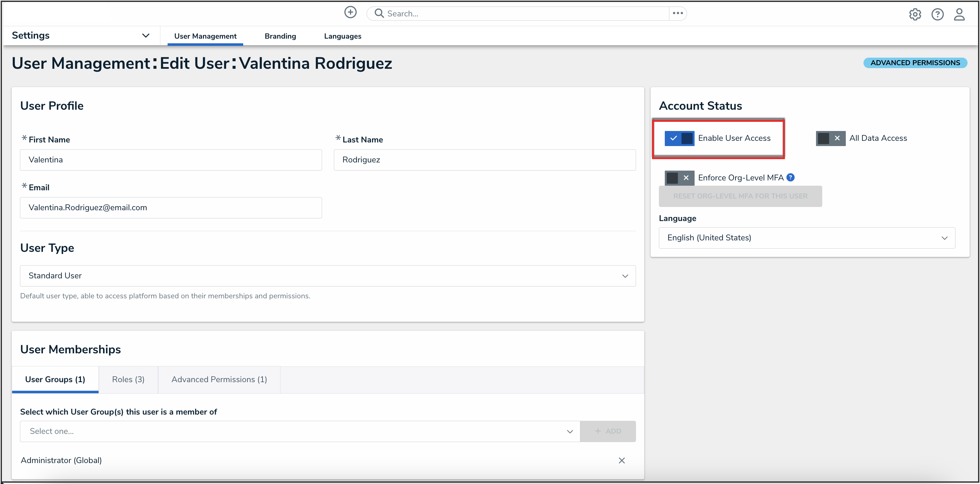
Task: Open the User Type dropdown
Action: 328,275
